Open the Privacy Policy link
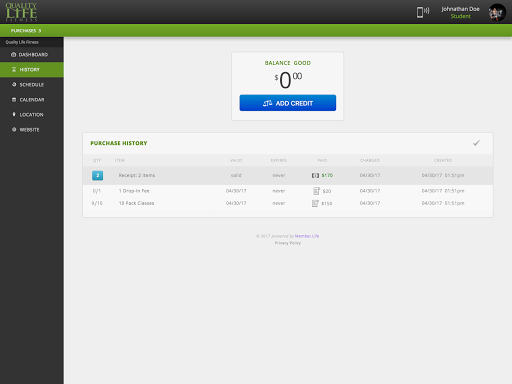This screenshot has height=384, width=512. pyautogui.click(x=288, y=243)
